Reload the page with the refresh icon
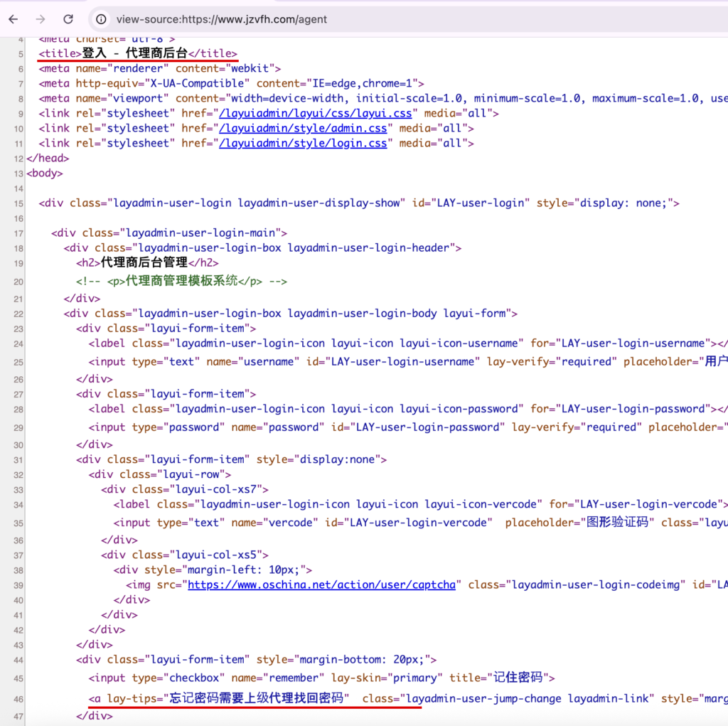The image size is (728, 726). point(68,19)
